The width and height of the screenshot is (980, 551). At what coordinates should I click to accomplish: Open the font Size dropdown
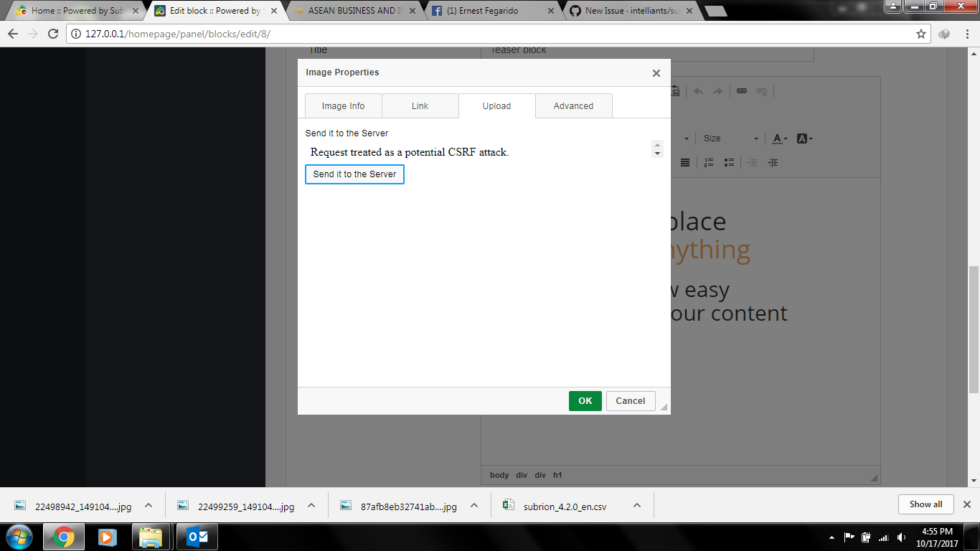[x=730, y=138]
